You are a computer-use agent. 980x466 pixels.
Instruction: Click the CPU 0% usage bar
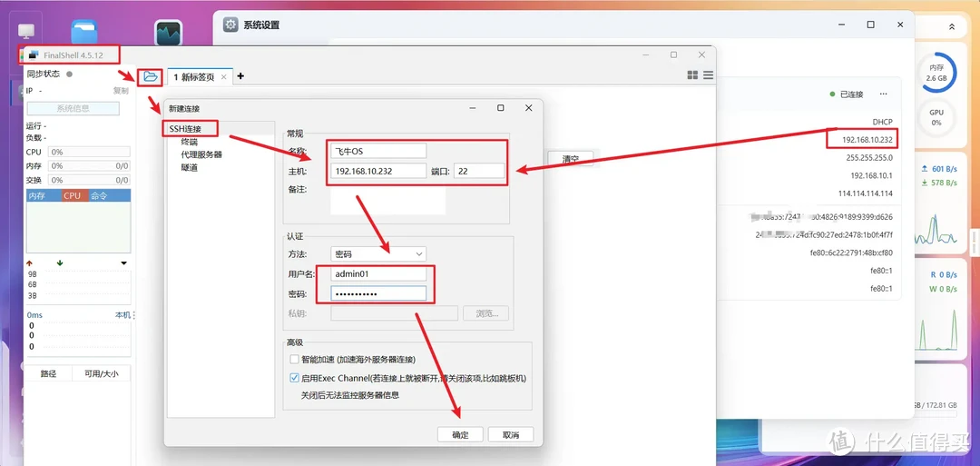coord(89,152)
